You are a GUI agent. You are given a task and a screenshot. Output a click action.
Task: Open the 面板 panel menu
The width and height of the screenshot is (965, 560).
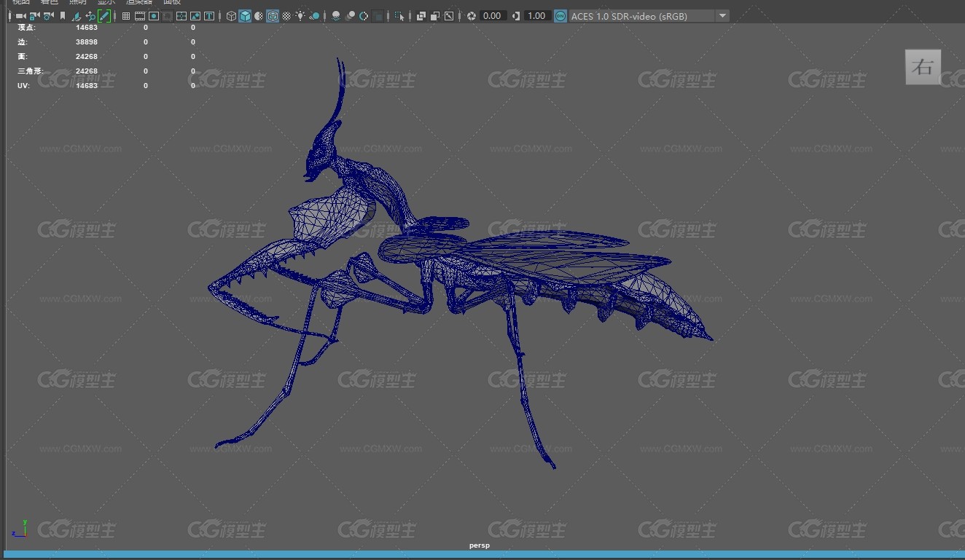coord(172,2)
